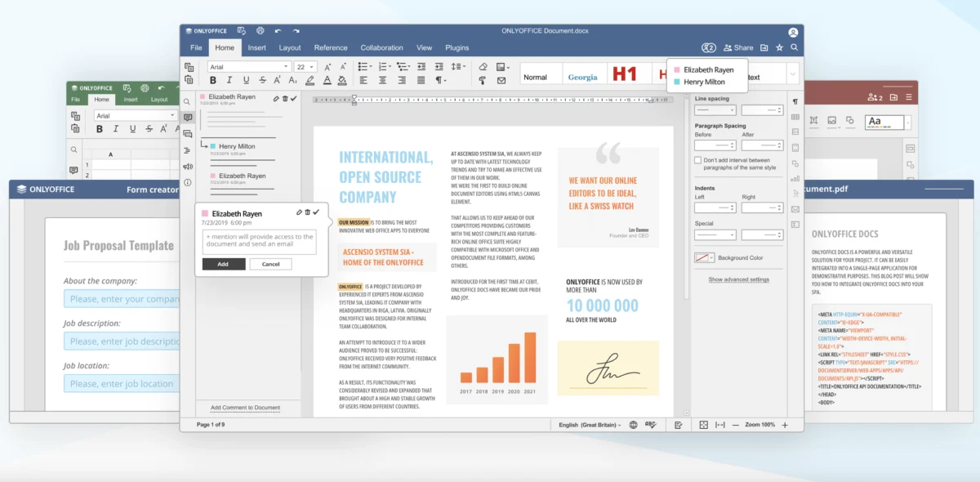Switch to the Collaboration tab
This screenshot has width=980, height=482.
(382, 47)
